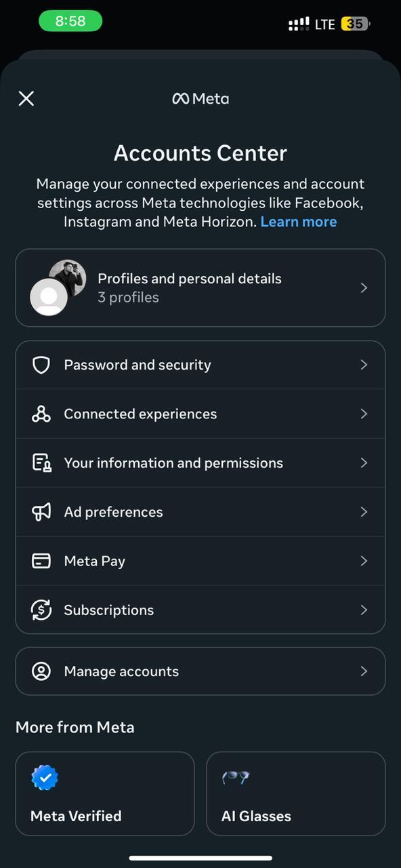Click the Connected experiences linked-nodes icon
Screen dimensions: 401x868
[x=41, y=414]
